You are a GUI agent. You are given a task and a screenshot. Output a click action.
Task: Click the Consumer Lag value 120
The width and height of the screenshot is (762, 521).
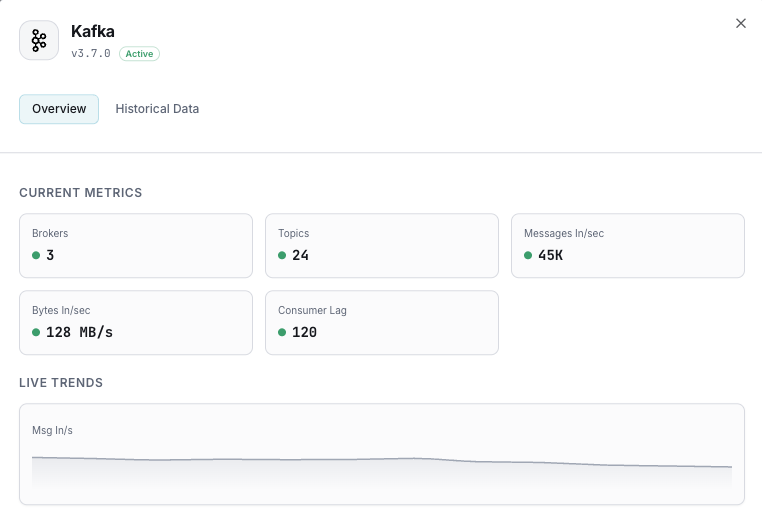[304, 332]
